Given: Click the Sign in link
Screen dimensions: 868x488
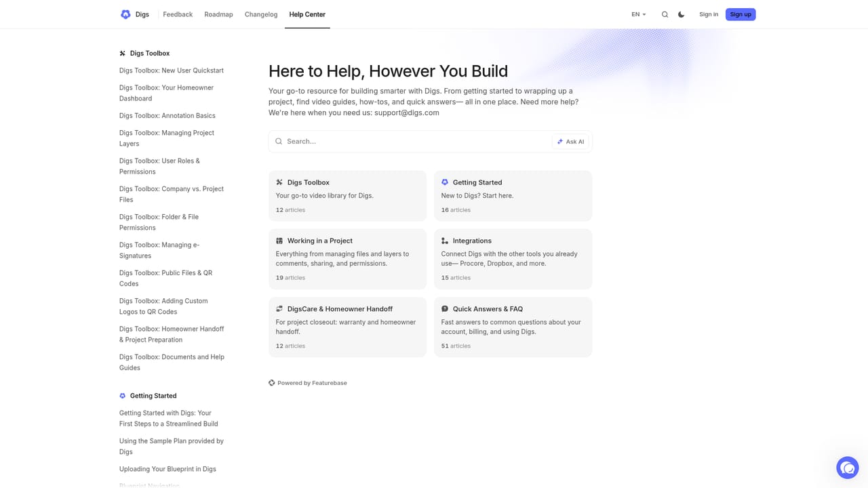Looking at the screenshot, I should click(x=709, y=14).
